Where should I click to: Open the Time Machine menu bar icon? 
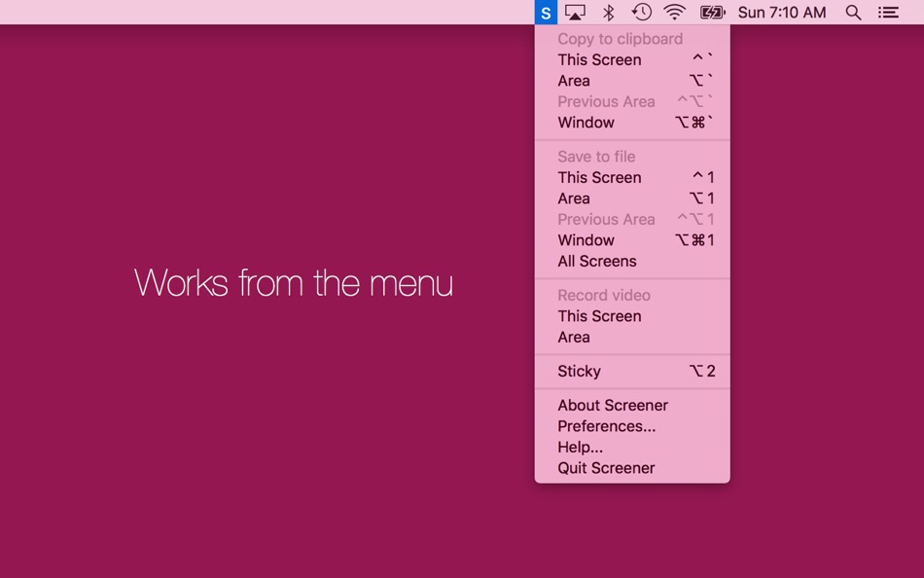641,13
